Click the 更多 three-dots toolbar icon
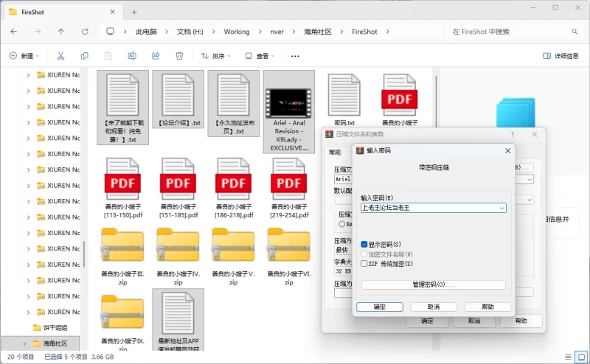 tap(295, 56)
